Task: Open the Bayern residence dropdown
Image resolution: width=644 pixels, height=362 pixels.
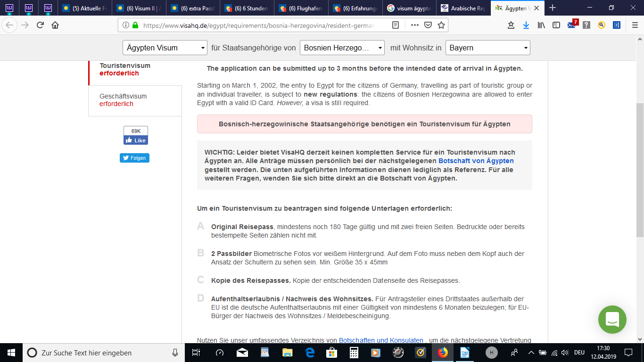Action: [x=487, y=48]
